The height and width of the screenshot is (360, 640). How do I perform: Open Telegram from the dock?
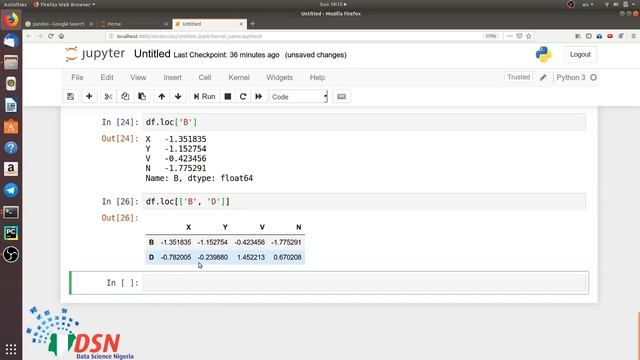coord(11,190)
